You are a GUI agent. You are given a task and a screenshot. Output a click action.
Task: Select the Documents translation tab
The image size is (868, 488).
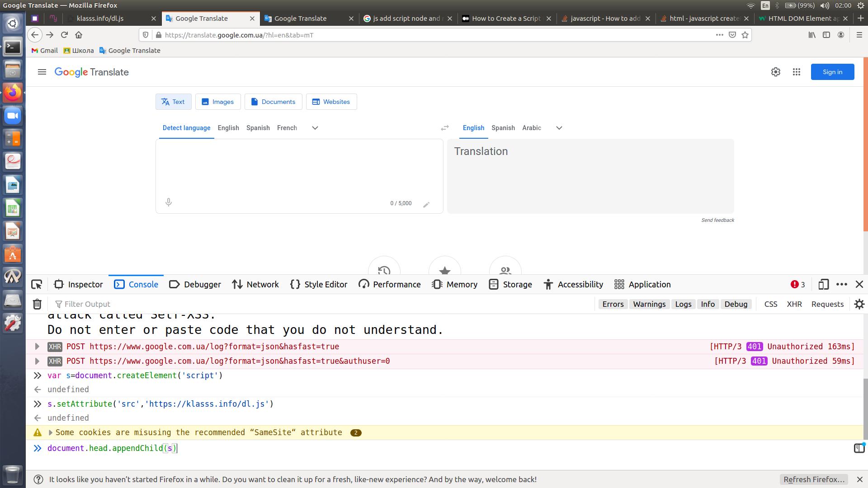click(x=273, y=102)
